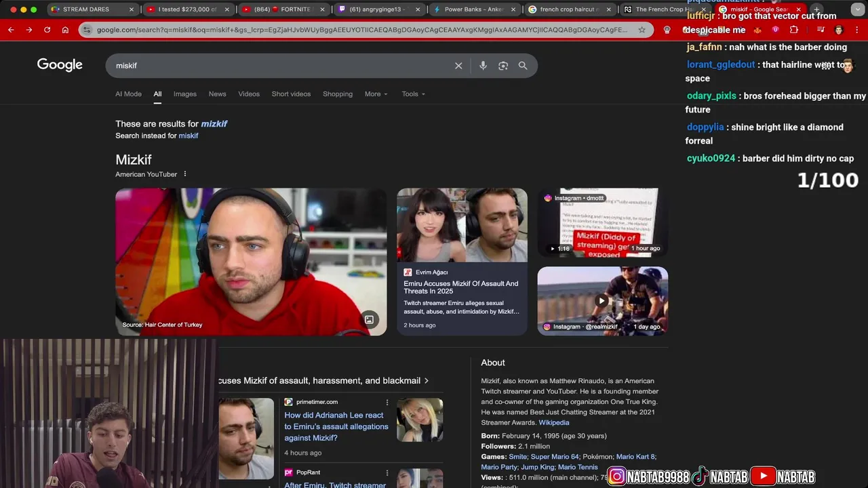
Task: Open the Extensions puzzle menu
Action: point(794,30)
